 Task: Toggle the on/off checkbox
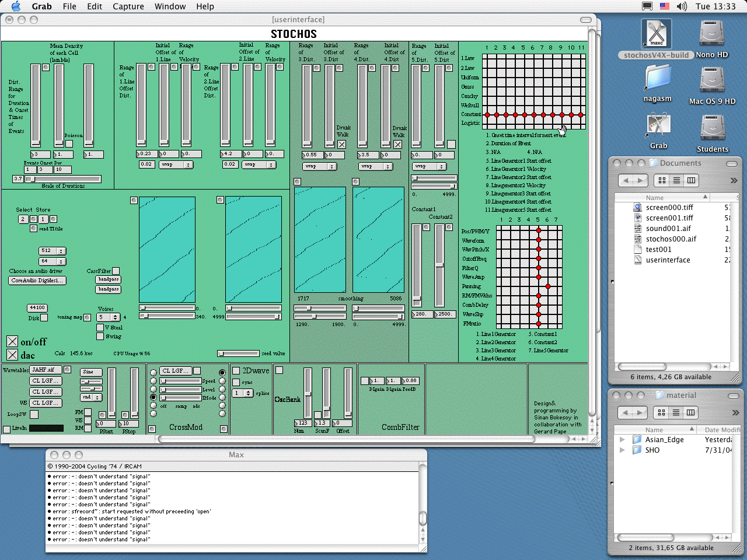point(12,341)
